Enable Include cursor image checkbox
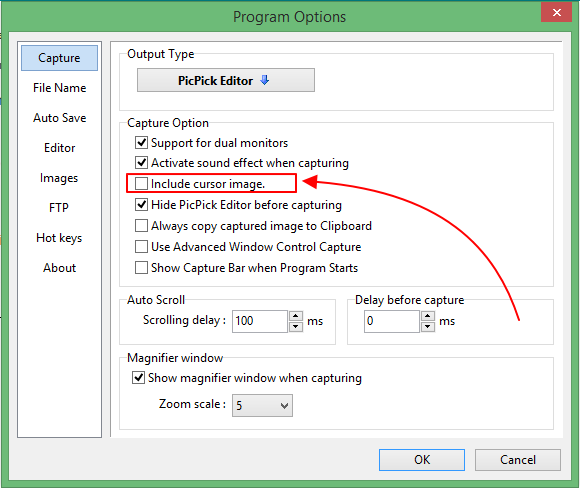 click(x=141, y=184)
